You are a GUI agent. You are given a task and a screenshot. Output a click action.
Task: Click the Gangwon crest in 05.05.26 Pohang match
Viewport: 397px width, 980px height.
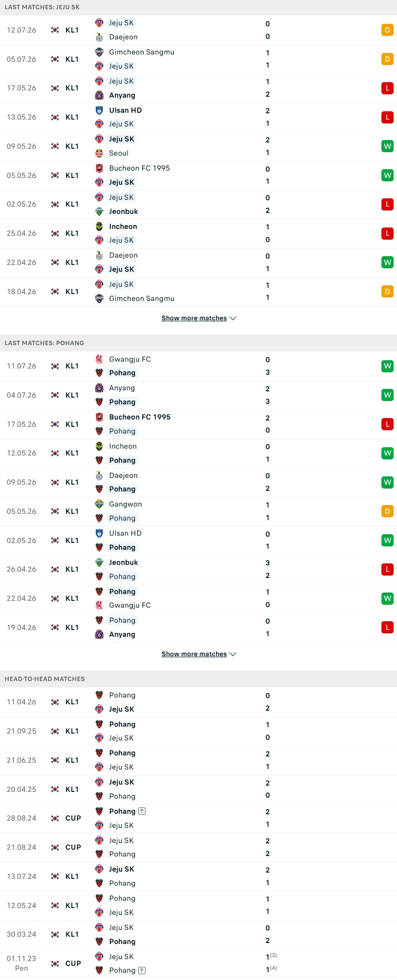click(99, 504)
